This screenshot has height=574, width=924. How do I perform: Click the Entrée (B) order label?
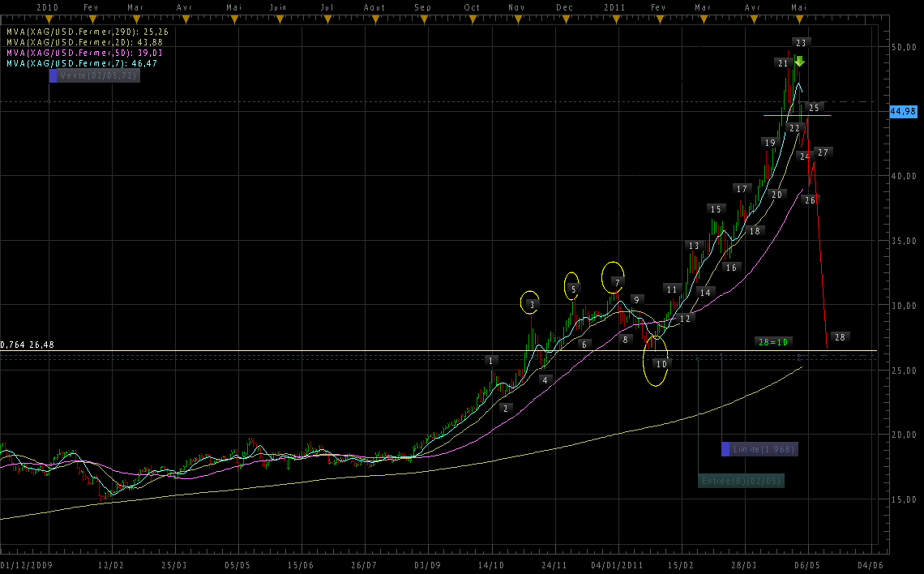tap(741, 481)
